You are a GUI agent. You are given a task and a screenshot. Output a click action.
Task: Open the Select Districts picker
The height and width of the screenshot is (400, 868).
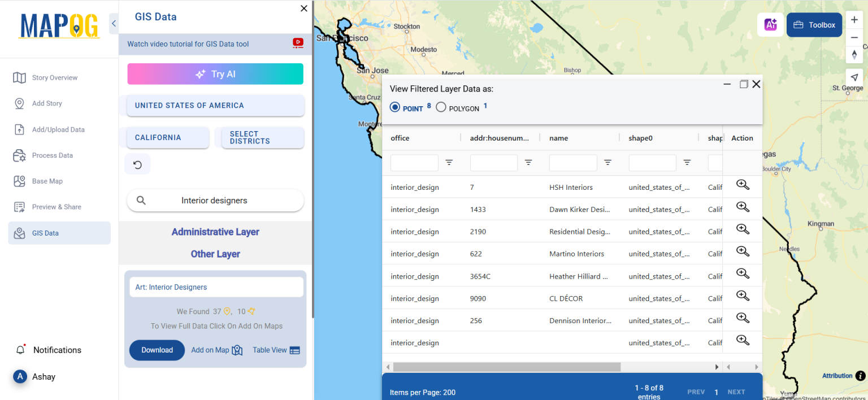(x=262, y=138)
